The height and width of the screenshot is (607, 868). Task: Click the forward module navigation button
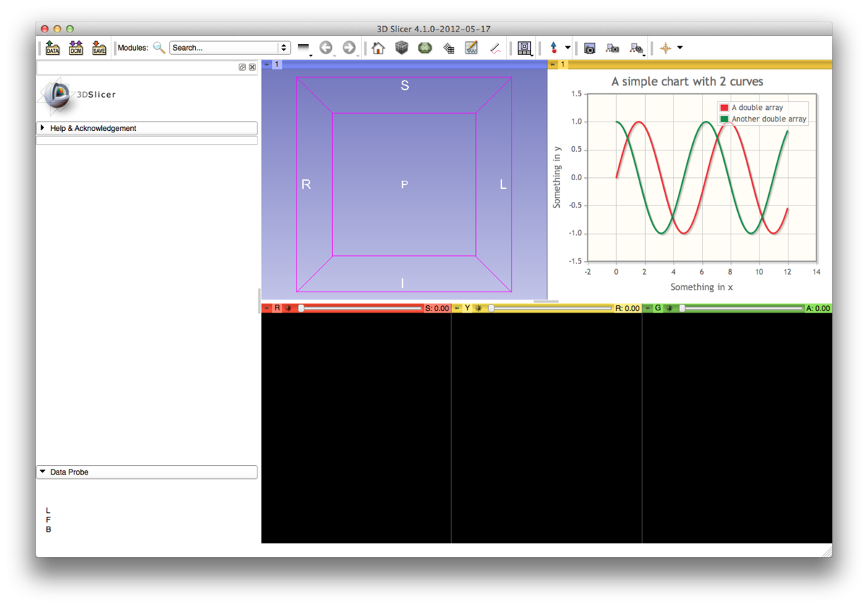349,48
